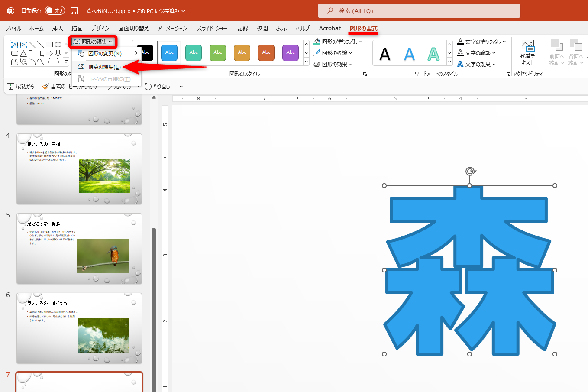Click the Save icon in the title bar
Image resolution: width=588 pixels, height=392 pixels.
(x=75, y=11)
